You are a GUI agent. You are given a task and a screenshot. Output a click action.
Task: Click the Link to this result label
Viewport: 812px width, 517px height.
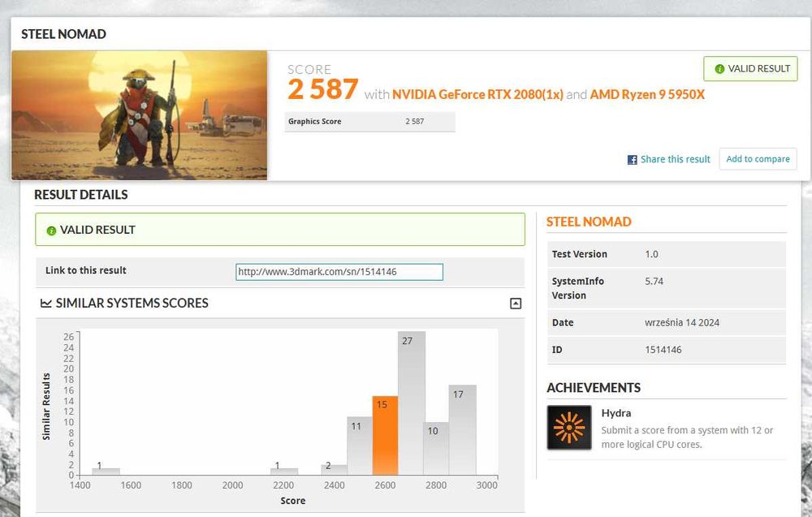86,270
